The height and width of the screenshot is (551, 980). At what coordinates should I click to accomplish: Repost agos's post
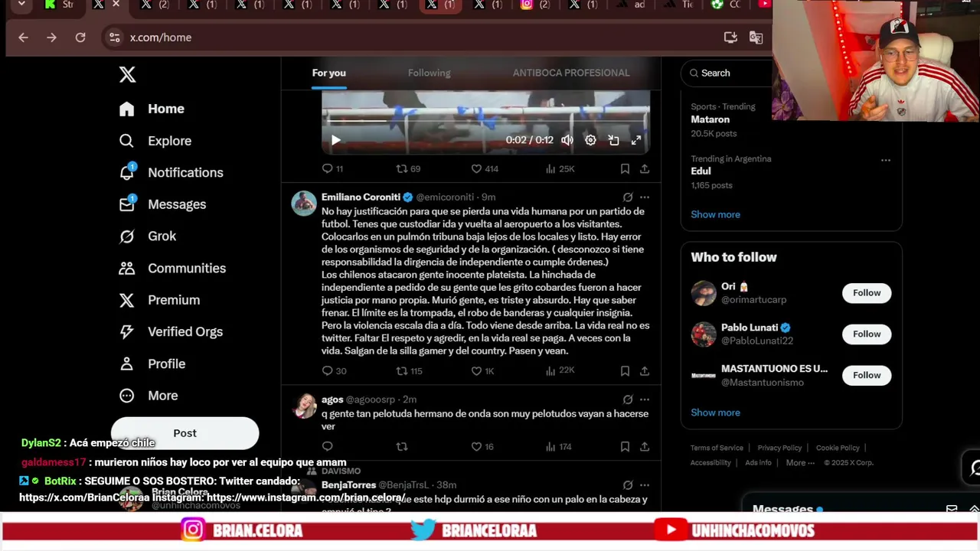(x=402, y=446)
